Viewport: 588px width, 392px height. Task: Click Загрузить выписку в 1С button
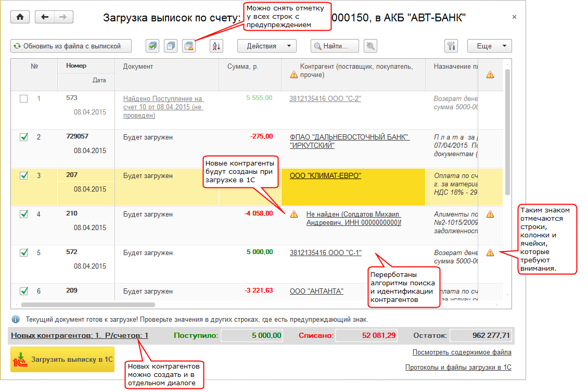click(x=62, y=359)
